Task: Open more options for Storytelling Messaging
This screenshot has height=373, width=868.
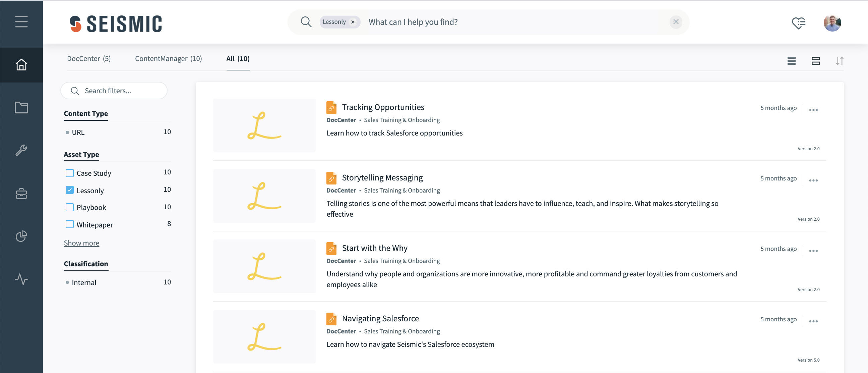Action: pyautogui.click(x=813, y=180)
